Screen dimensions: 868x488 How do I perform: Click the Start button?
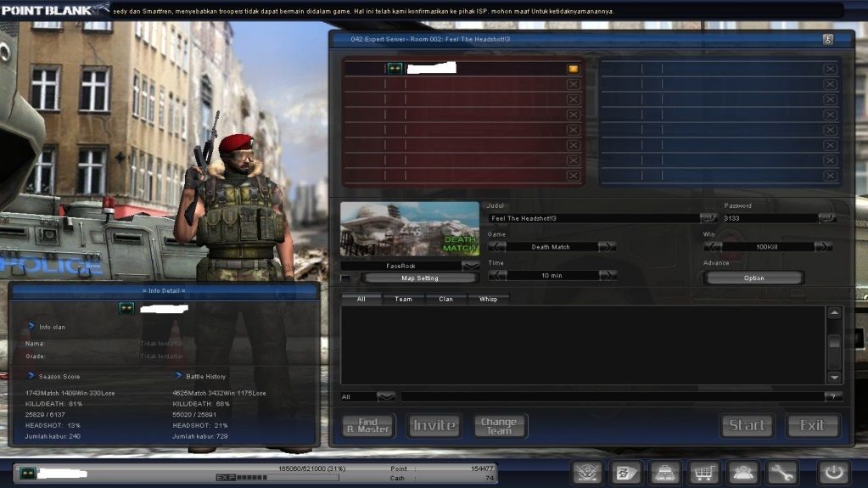click(x=747, y=425)
